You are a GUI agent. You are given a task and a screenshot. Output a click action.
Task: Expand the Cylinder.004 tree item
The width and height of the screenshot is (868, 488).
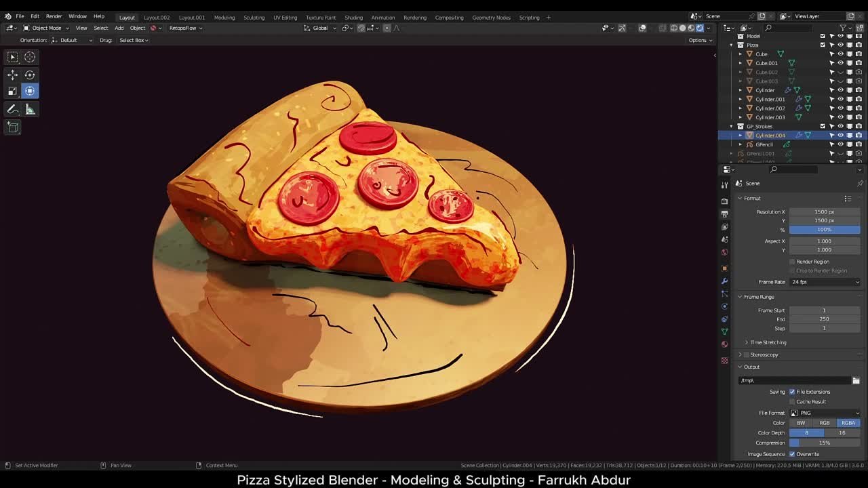pyautogui.click(x=741, y=135)
